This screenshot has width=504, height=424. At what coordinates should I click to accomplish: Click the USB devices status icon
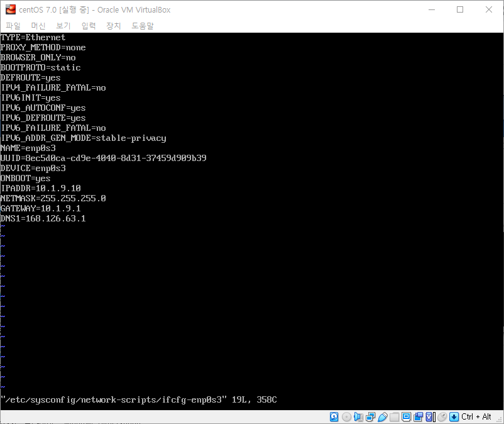pyautogui.click(x=383, y=417)
